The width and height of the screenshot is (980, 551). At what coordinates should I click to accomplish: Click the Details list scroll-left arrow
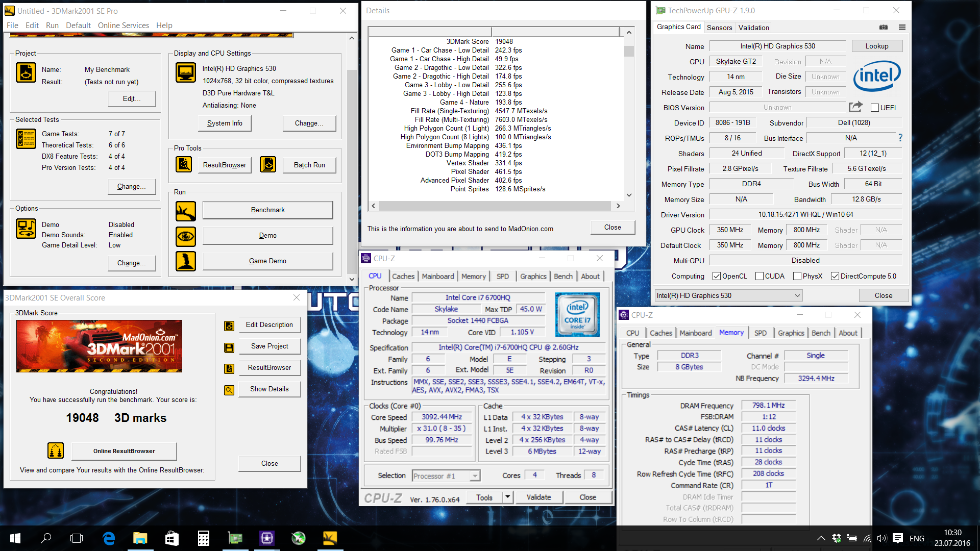tap(374, 206)
